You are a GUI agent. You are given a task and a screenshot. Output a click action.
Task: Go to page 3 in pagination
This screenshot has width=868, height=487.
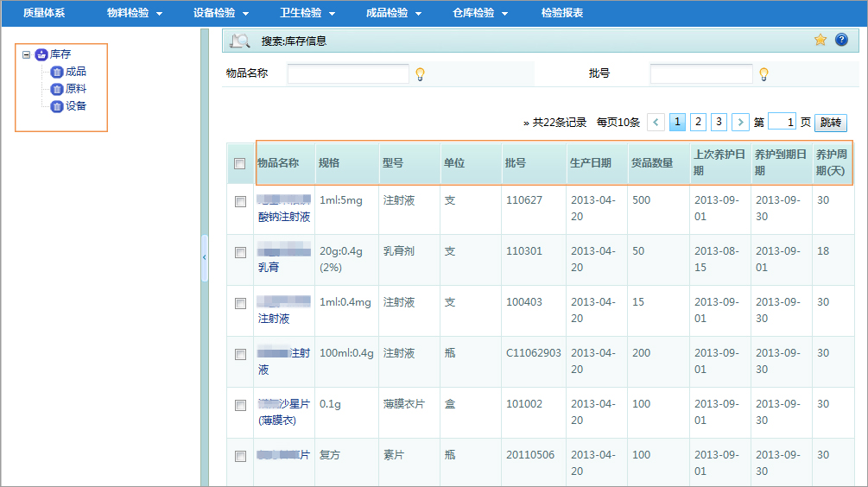719,122
